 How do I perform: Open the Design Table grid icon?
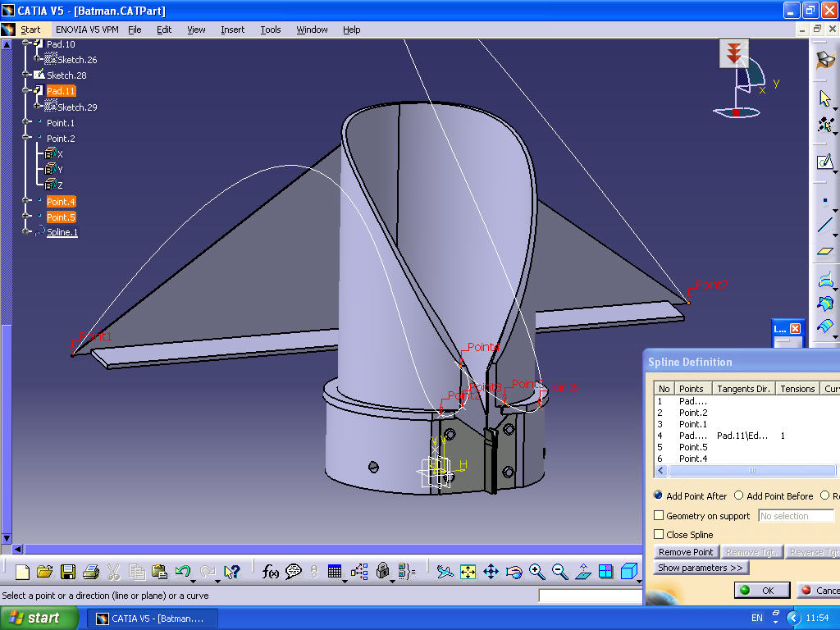(335, 572)
